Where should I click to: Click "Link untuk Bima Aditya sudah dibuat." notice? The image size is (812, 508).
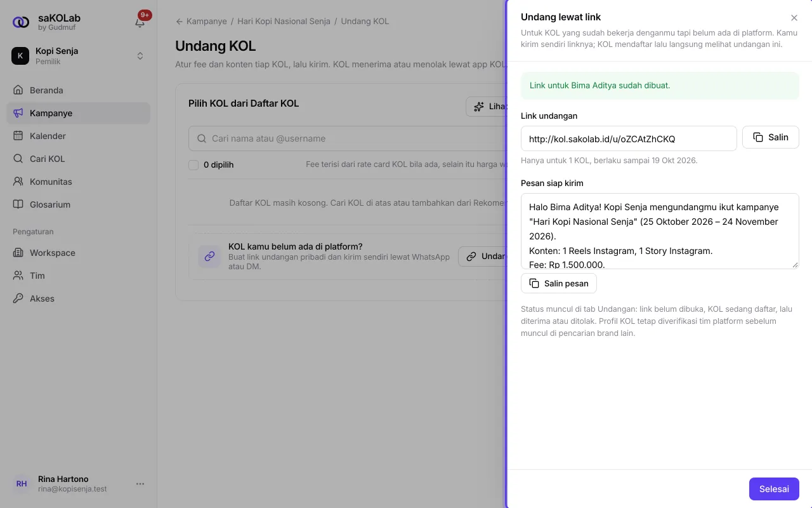click(660, 85)
